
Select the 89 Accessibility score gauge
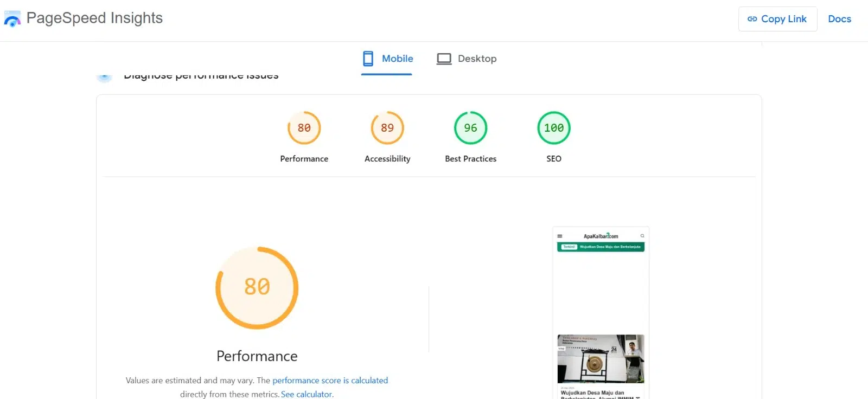coord(387,128)
